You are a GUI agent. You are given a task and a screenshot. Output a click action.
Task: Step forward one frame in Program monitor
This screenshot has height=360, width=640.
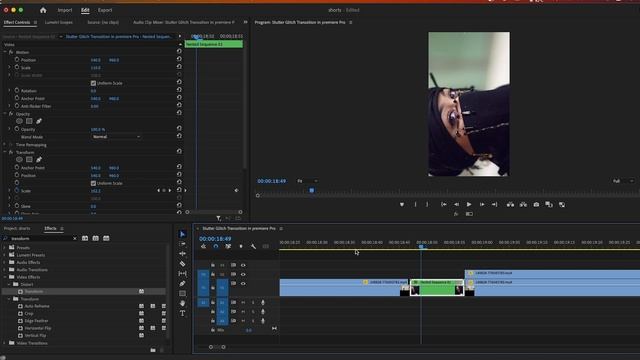click(x=482, y=204)
